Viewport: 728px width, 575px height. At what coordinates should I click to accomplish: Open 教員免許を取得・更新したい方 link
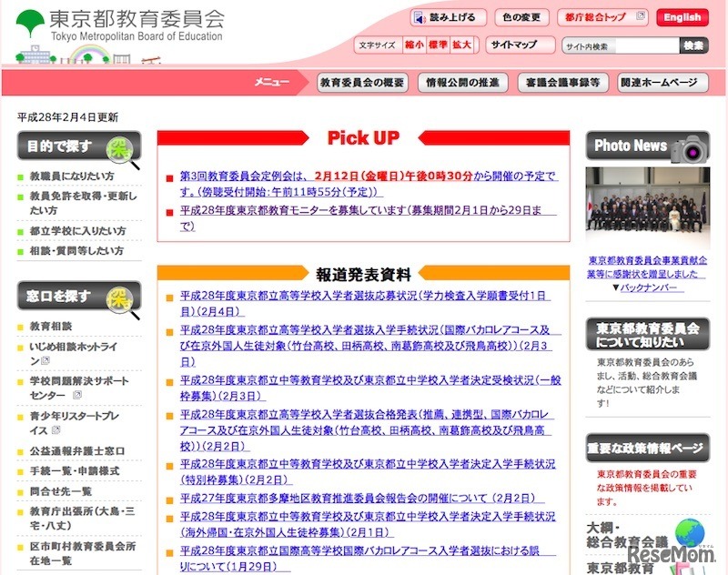pyautogui.click(x=84, y=203)
